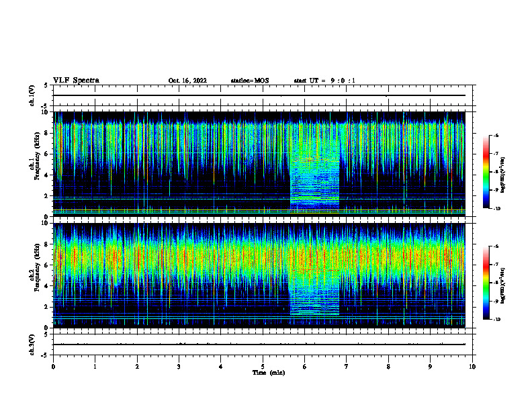Click the "station=MOS" header label
Screen dimensions: 532x411
250,81
